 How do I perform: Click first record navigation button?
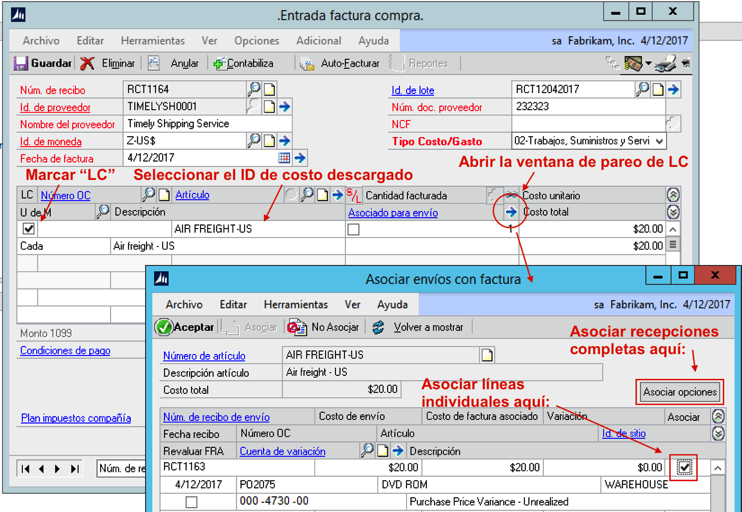(x=26, y=468)
